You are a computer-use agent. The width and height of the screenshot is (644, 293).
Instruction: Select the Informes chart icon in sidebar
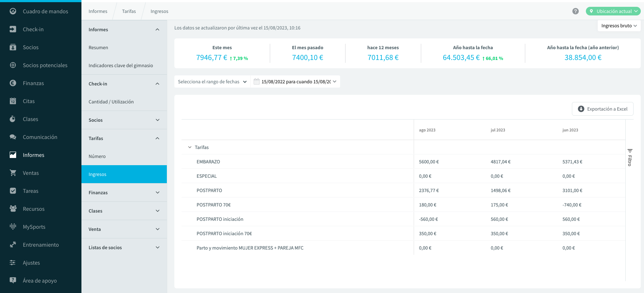(13, 155)
